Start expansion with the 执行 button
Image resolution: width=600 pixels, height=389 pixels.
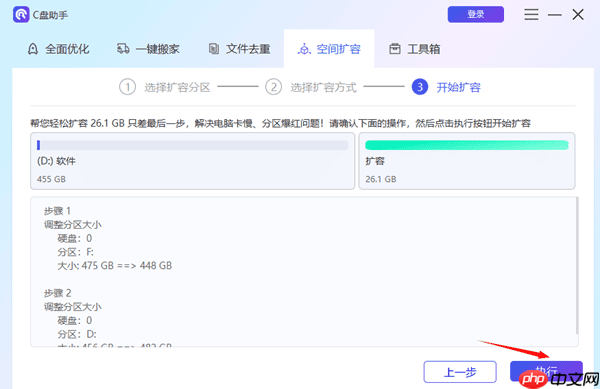click(546, 371)
